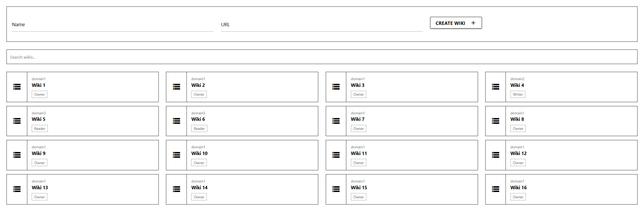644x211 pixels.
Task: Open the Wiki 14 wiki
Action: click(199, 187)
